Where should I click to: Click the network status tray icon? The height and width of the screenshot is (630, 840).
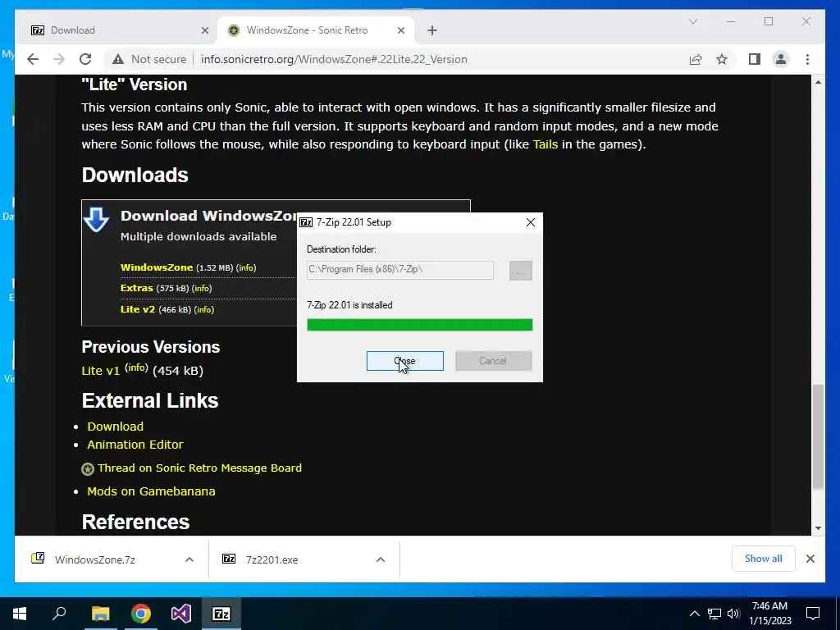click(x=714, y=614)
